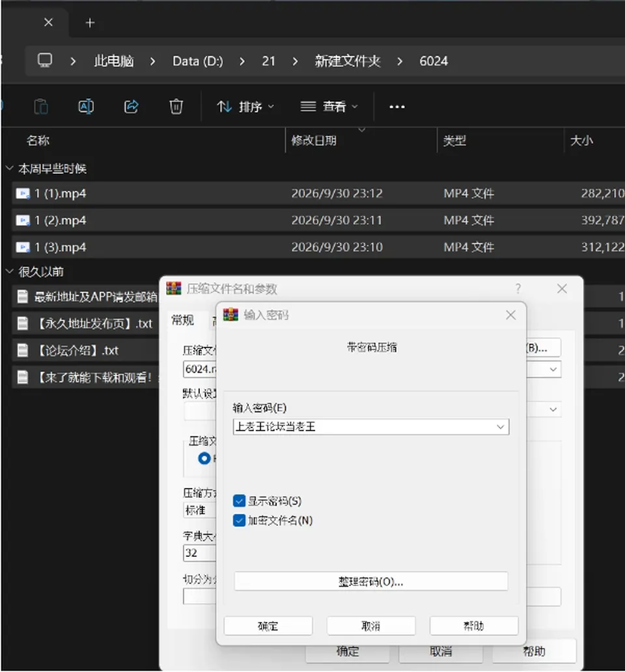Click 确定 in the 输入密码 dialog
Screen dimensions: 625x672
tap(268, 626)
